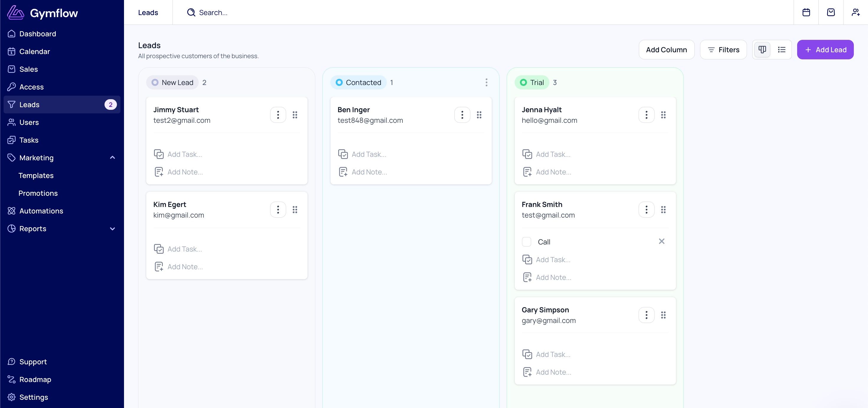Click the search field
Screen dimensions: 868x408
483,12
